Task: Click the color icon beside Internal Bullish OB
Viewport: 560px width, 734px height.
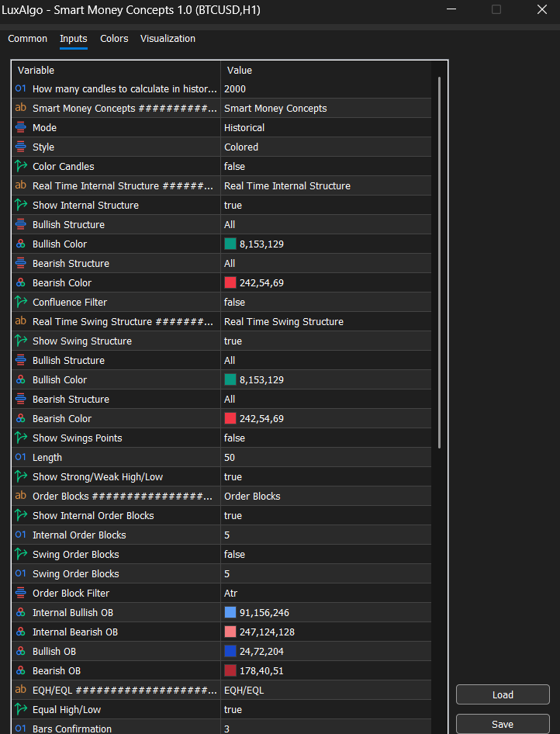Action: pyautogui.click(x=21, y=612)
